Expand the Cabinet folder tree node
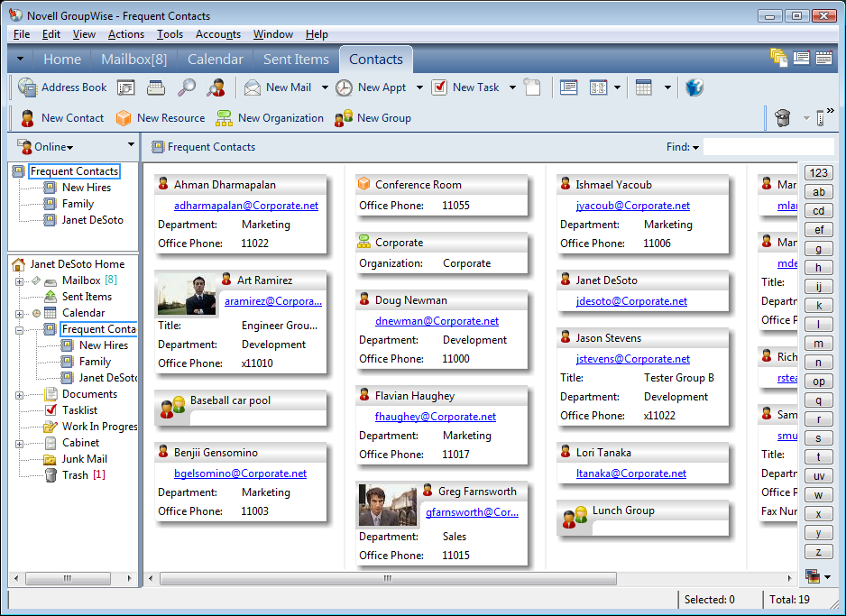846x616 pixels. (20, 444)
